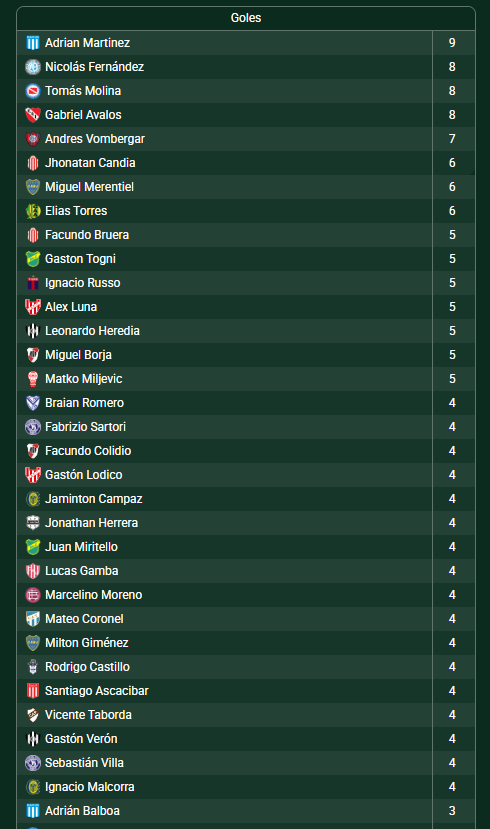
Task: Click the Argentinos Juniors crest beside Tomás Molina
Action: [33, 91]
